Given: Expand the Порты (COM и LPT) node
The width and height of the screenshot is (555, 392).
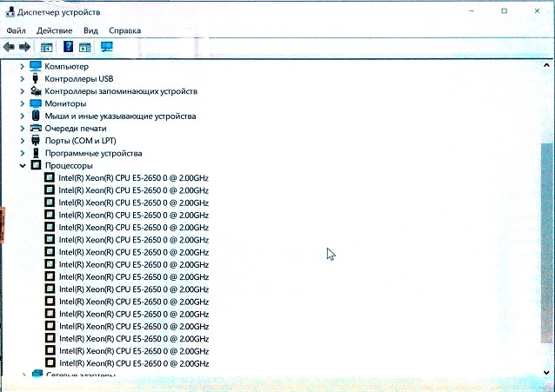Looking at the screenshot, I should point(22,141).
